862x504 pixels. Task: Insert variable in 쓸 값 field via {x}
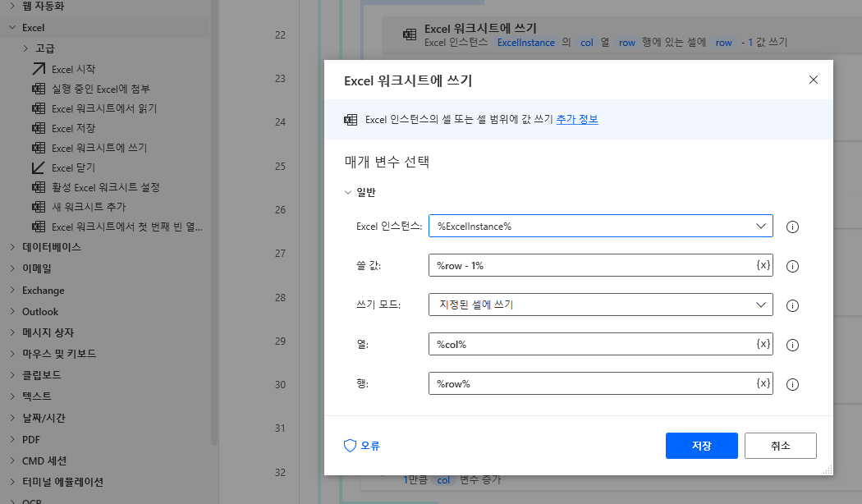(x=763, y=265)
